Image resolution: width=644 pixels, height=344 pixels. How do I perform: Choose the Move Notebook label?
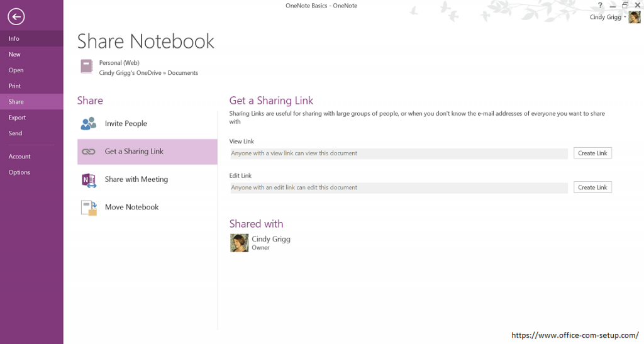[132, 208]
